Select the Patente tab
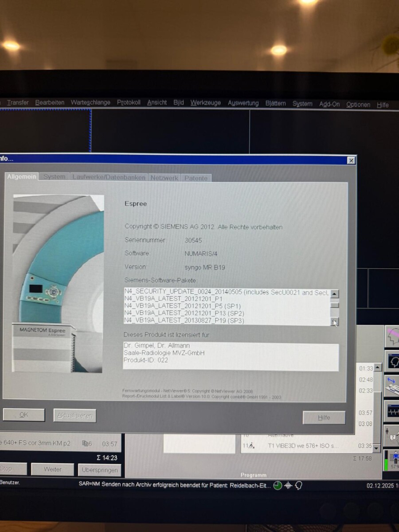Image resolution: width=399 pixels, height=532 pixels. [196, 178]
